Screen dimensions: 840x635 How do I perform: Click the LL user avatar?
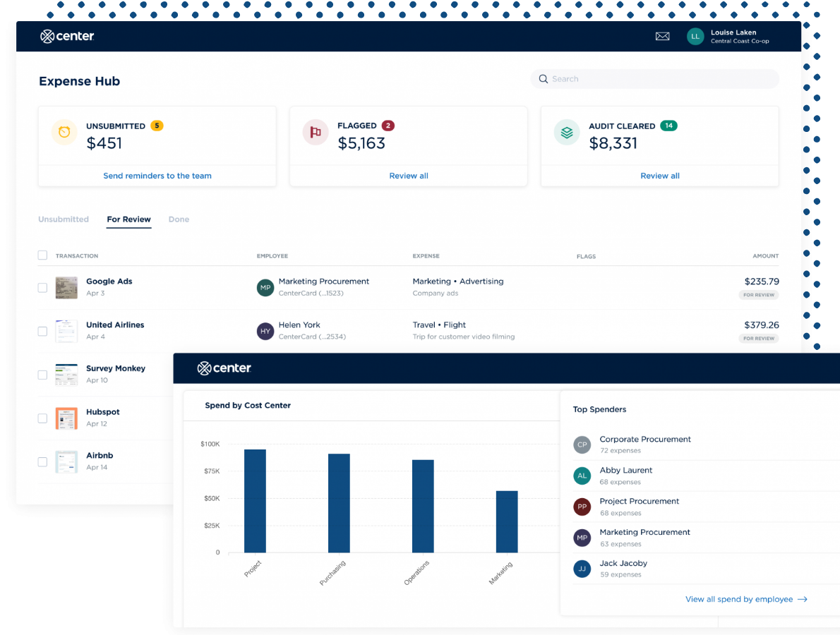pos(695,37)
